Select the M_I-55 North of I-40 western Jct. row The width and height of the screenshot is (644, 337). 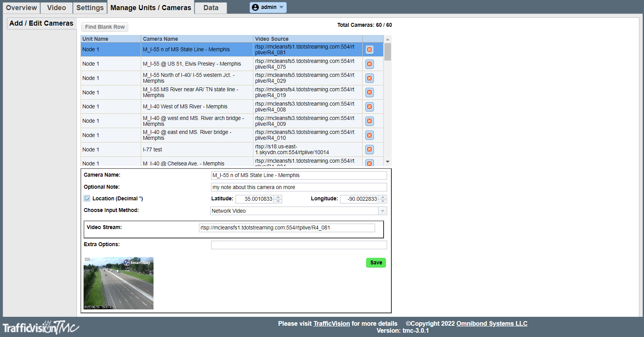(232, 78)
